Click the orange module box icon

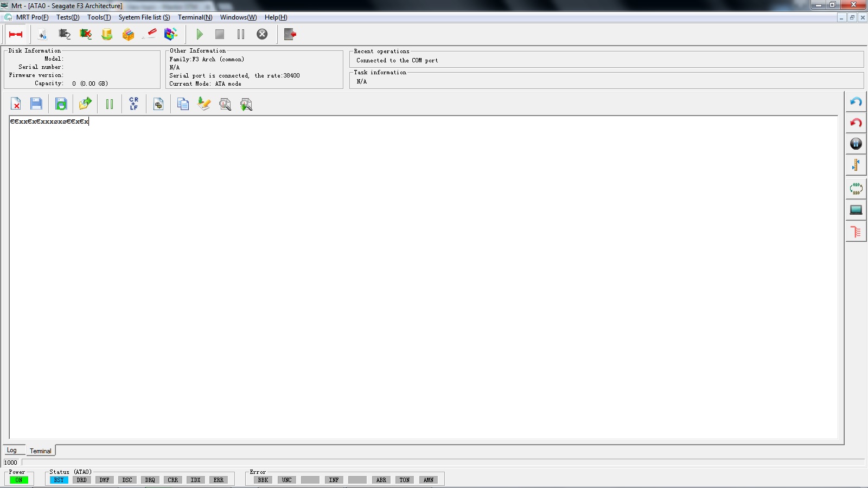pyautogui.click(x=128, y=34)
